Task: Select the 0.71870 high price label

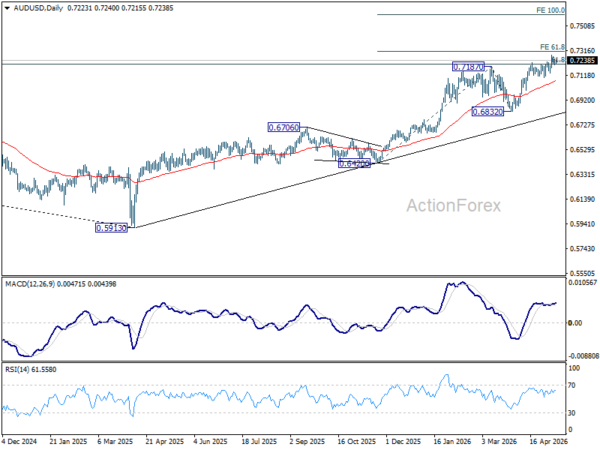Action: [468, 67]
